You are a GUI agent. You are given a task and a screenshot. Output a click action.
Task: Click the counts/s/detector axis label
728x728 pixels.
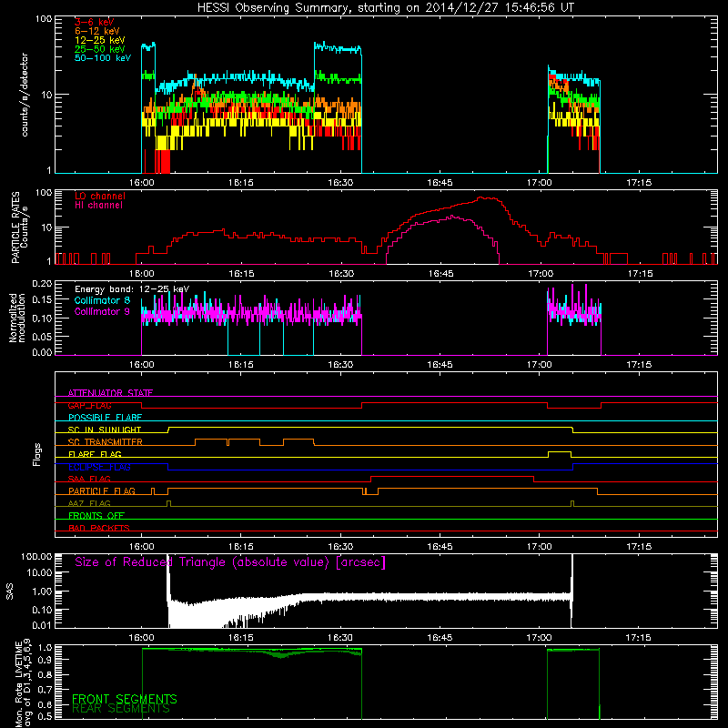pos(25,95)
